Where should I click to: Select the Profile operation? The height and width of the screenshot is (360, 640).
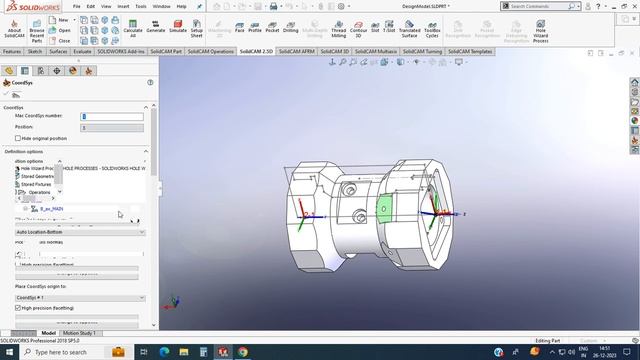coord(255,27)
